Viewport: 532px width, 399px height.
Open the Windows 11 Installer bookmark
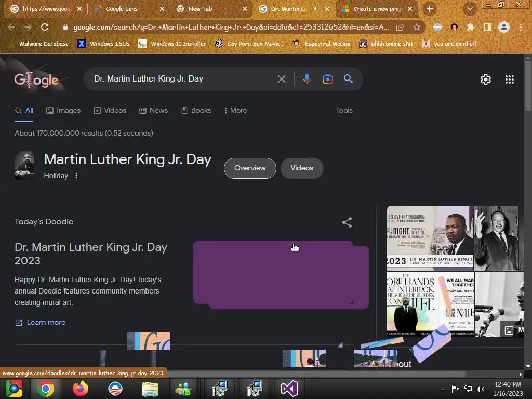[172, 44]
